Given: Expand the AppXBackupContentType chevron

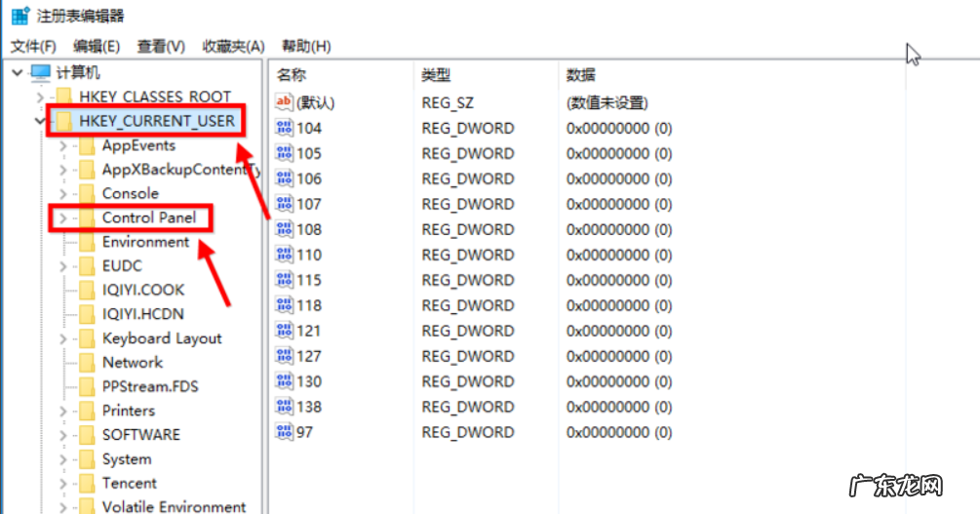Looking at the screenshot, I should (63, 170).
